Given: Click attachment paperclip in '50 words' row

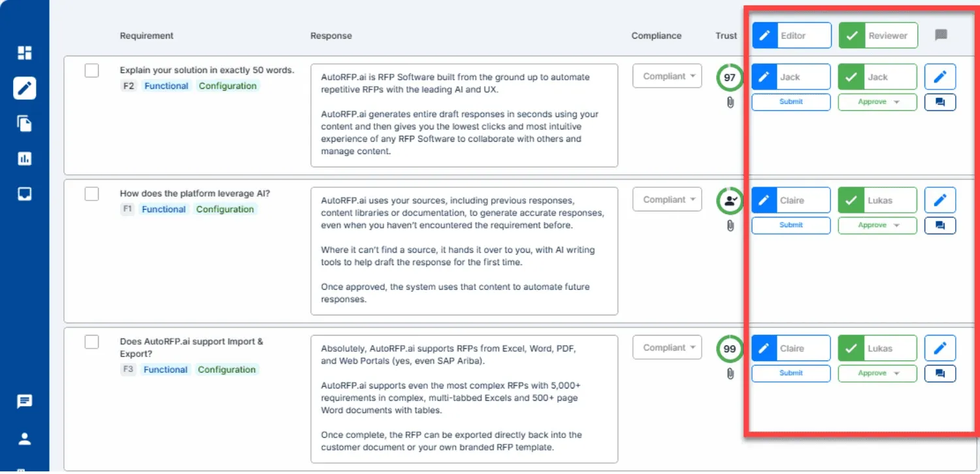Looking at the screenshot, I should 730,103.
